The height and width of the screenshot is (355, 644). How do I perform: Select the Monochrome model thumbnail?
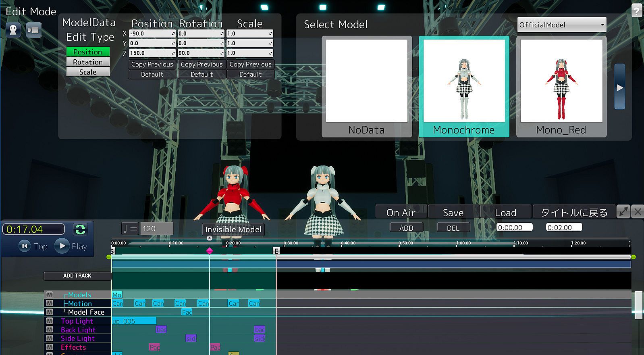coord(464,87)
